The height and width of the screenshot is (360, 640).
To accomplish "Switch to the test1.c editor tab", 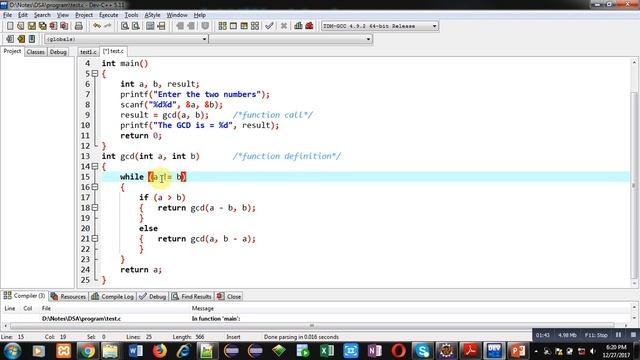I will (88, 52).
